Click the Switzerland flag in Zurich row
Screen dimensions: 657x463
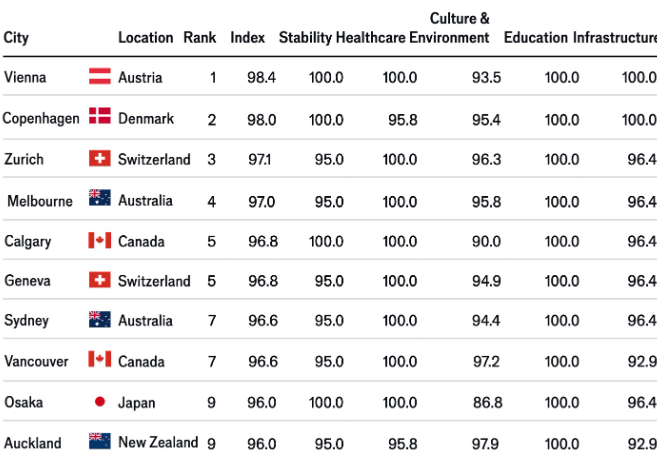pos(100,158)
